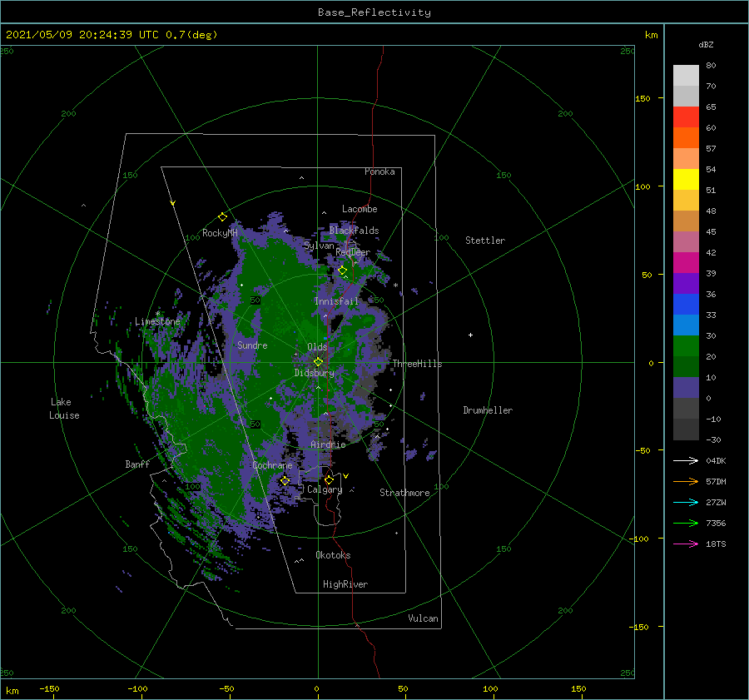
Task: Click the Drumheller city label
Action: 488,410
